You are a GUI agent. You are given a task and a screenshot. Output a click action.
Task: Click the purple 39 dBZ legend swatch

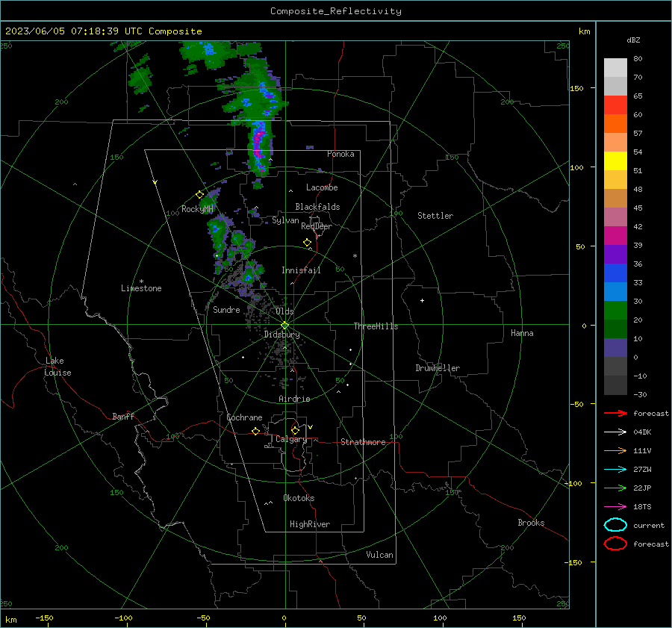615,254
